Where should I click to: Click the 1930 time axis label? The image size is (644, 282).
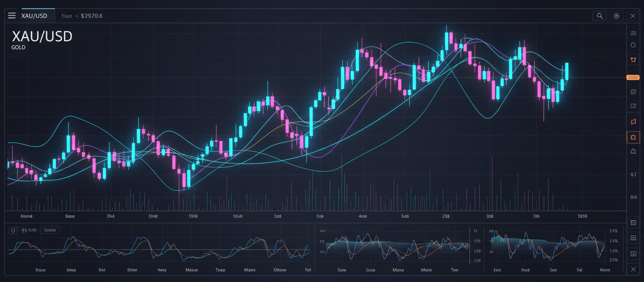(582, 216)
